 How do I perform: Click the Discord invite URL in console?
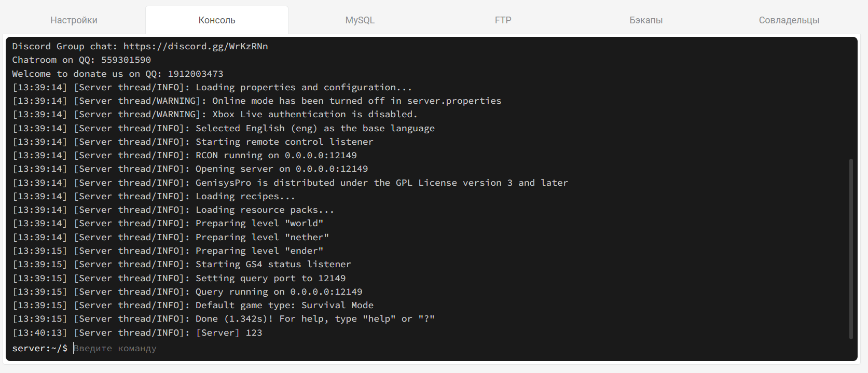(x=196, y=46)
